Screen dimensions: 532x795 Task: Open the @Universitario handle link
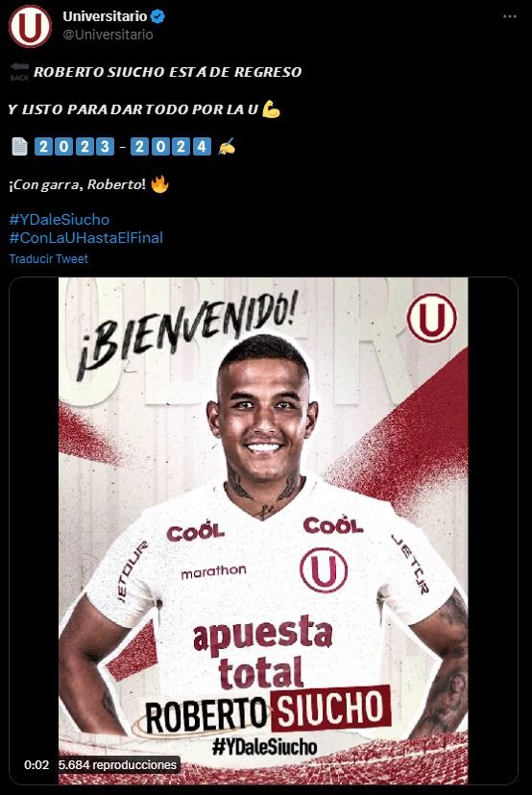(x=108, y=35)
